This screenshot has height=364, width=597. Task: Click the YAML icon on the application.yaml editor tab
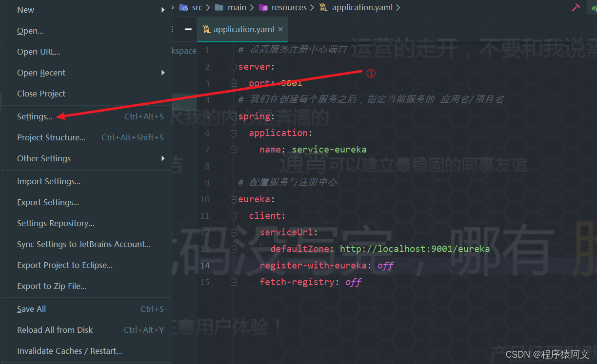(x=206, y=29)
